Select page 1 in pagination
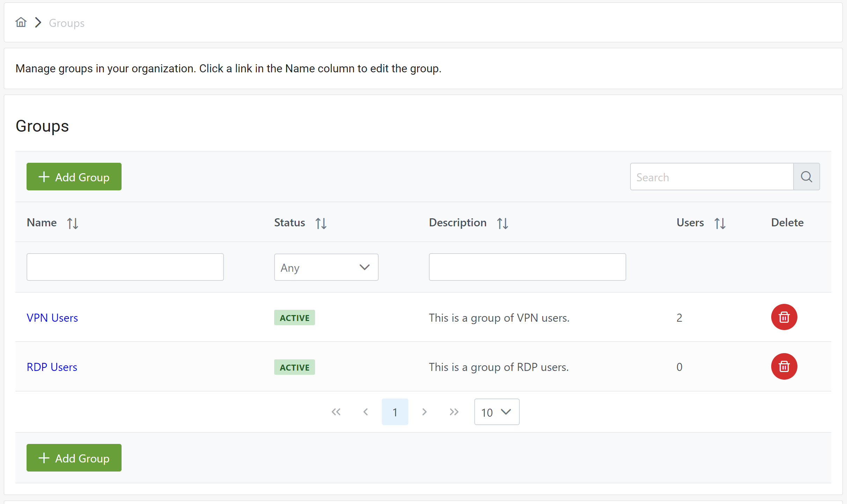Screen dimensions: 847x504 coord(395,412)
